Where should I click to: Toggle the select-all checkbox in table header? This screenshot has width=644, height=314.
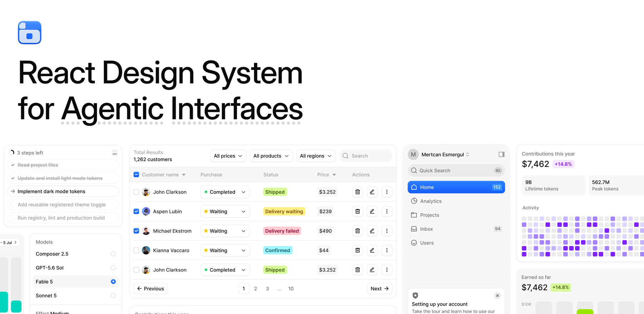(x=136, y=175)
